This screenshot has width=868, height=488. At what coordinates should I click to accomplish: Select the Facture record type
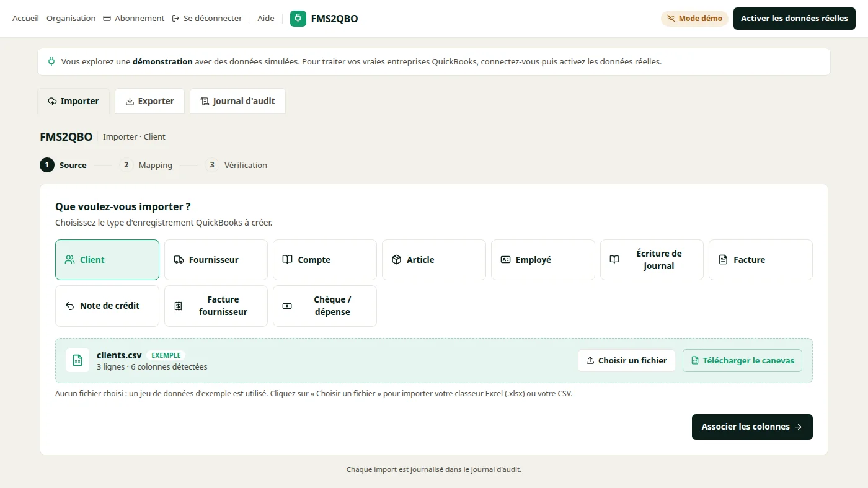coord(761,260)
